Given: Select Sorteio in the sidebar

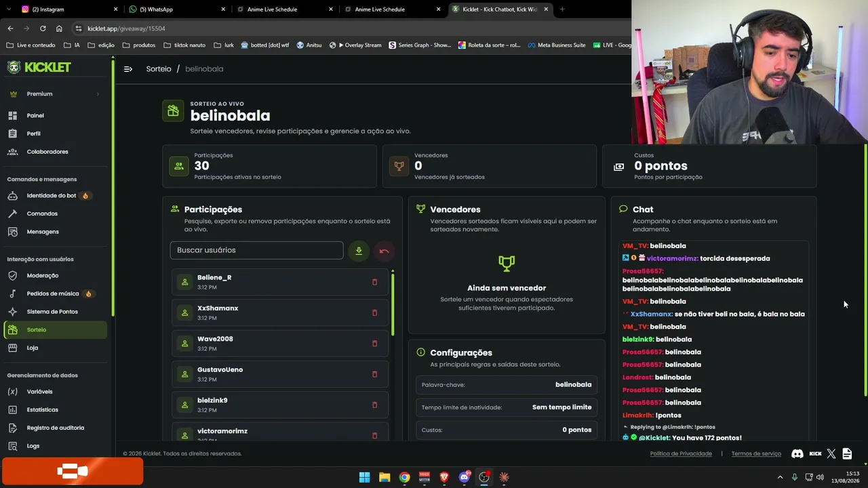Looking at the screenshot, I should (55, 330).
